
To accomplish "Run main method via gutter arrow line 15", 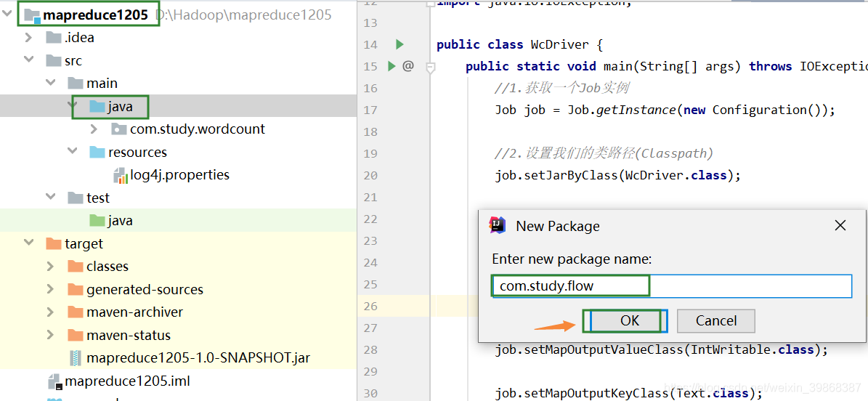I will click(392, 66).
